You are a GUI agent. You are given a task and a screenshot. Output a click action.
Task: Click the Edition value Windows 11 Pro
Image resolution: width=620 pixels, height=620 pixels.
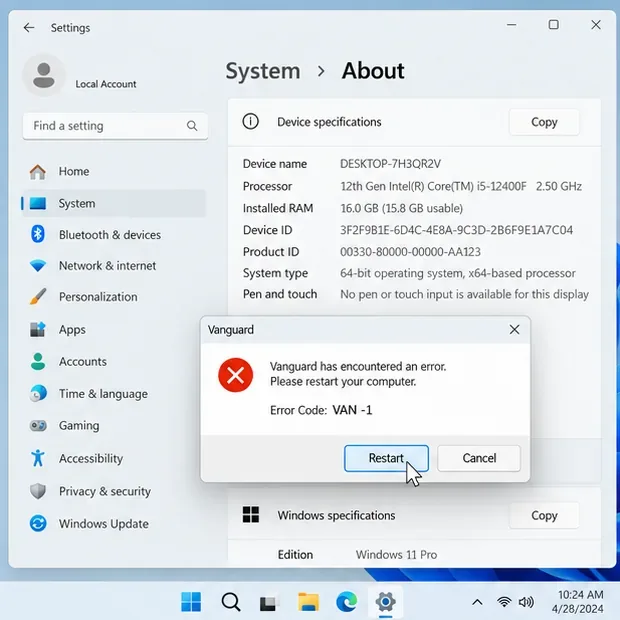tap(396, 555)
